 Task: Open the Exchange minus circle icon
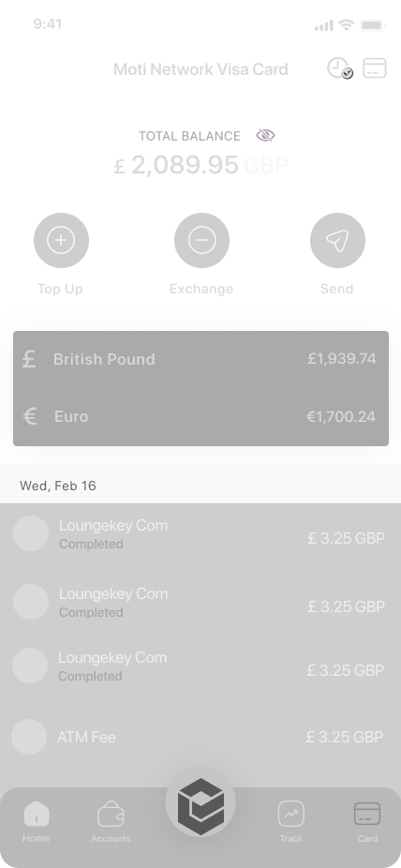click(201, 240)
